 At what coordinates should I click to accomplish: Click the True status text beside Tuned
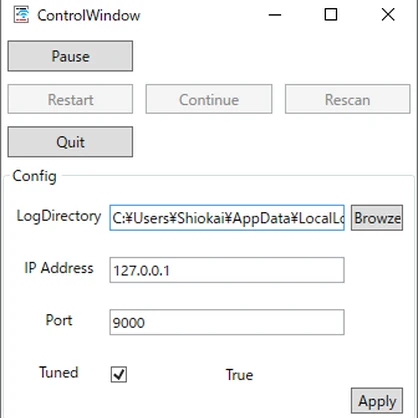click(239, 375)
